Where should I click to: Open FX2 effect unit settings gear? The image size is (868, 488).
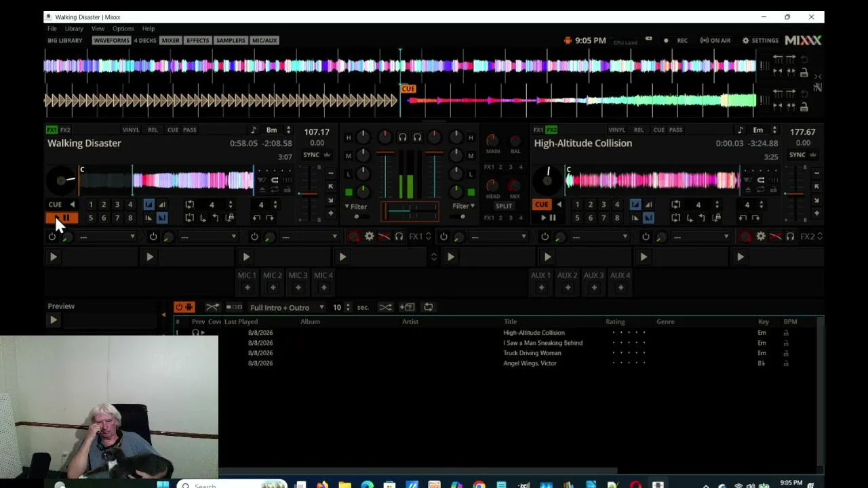[761, 237]
